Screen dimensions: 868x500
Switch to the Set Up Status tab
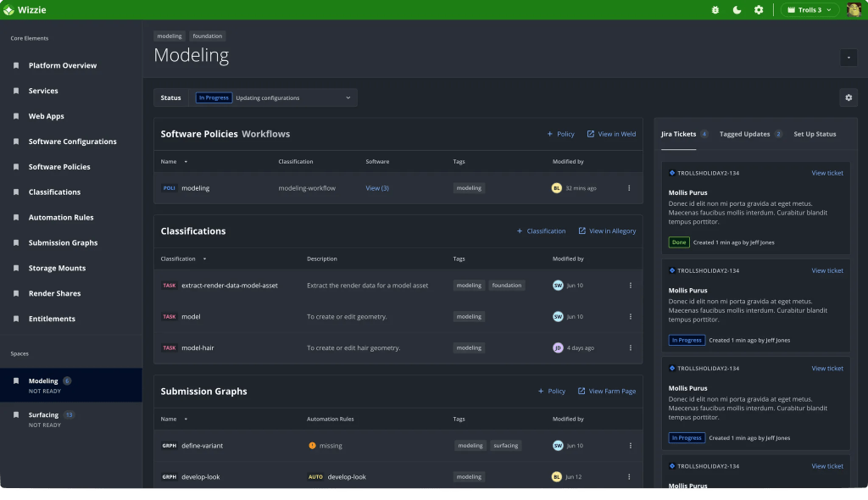pos(815,134)
